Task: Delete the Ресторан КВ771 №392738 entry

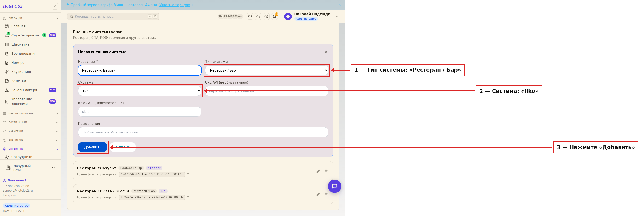Action: click(x=326, y=194)
